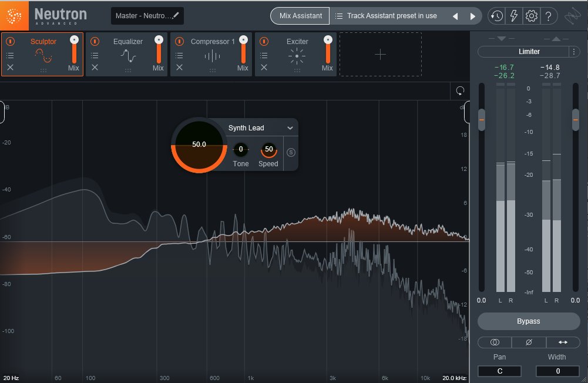The width and height of the screenshot is (588, 383).
Task: Open Equalizer module preset list icon
Action: coord(95,56)
